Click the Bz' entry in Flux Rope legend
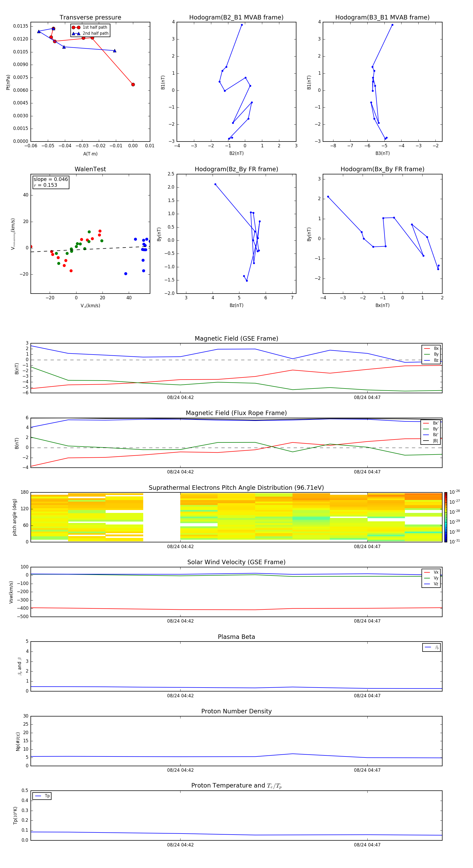 click(x=431, y=435)
